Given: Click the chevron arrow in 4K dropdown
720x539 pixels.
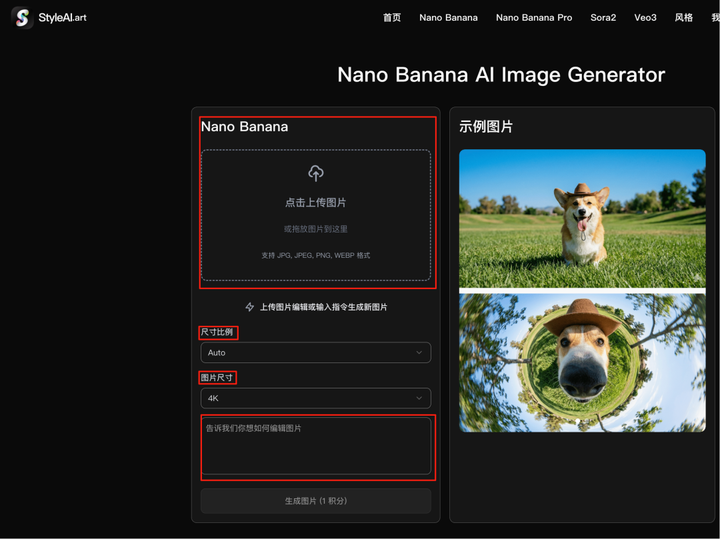Looking at the screenshot, I should point(419,398).
